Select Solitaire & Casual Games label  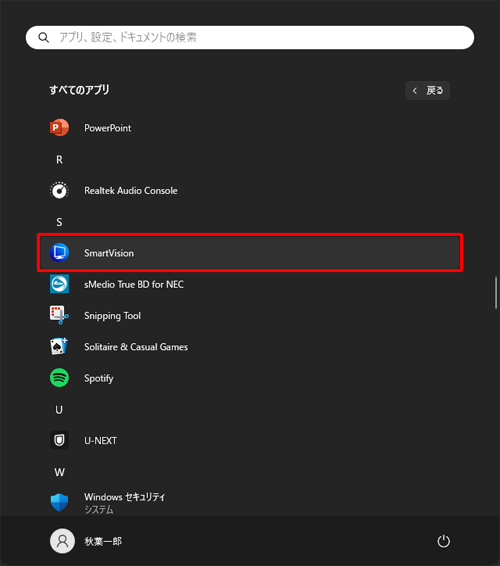136,347
